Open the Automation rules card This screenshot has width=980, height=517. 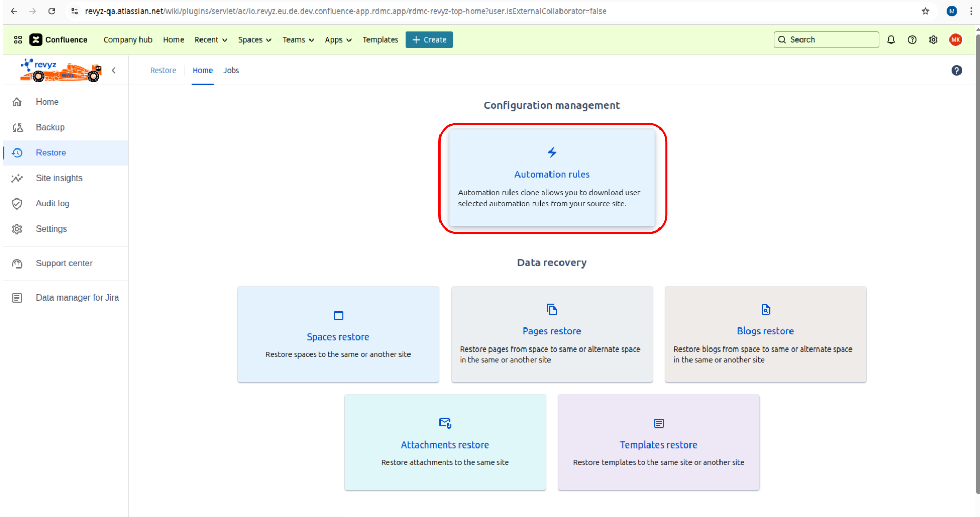tap(552, 178)
